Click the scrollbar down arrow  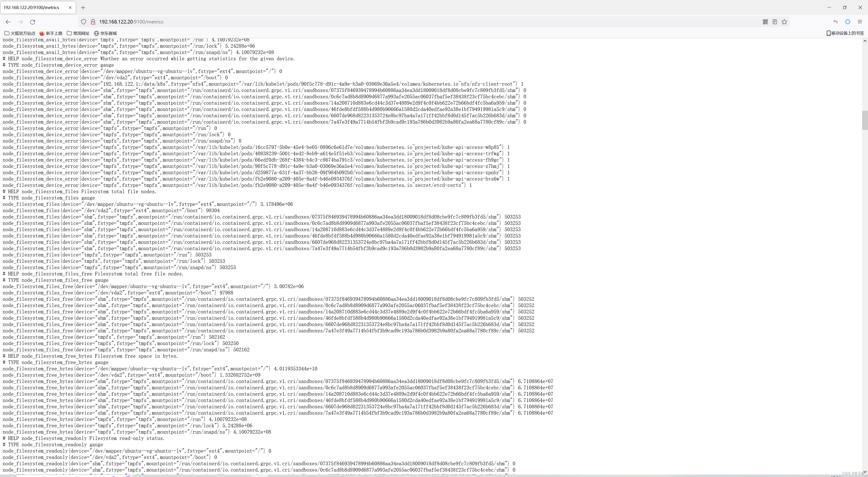pyautogui.click(x=865, y=472)
